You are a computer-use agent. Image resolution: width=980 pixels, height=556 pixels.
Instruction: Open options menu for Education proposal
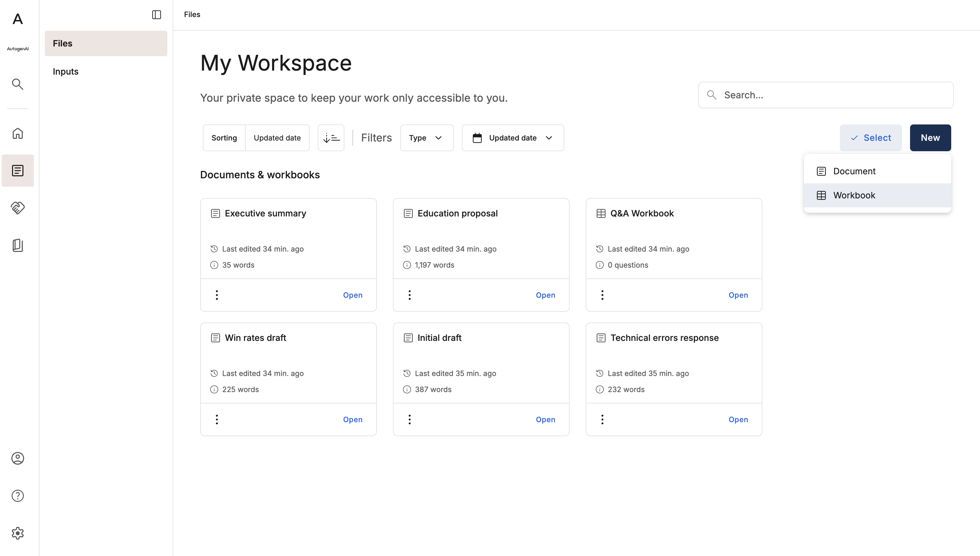pyautogui.click(x=410, y=295)
